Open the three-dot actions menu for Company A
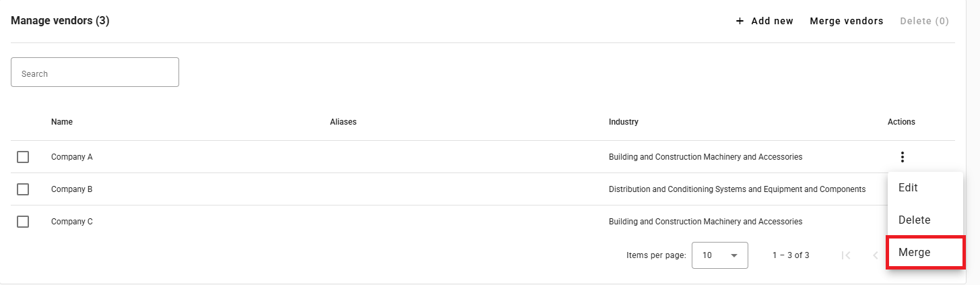980x285 pixels. click(x=902, y=157)
